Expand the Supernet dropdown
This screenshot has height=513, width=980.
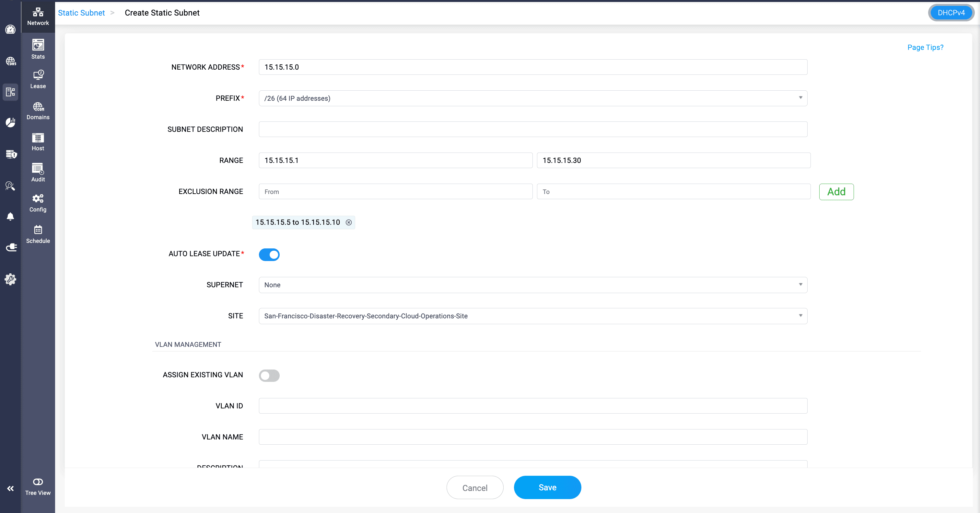tap(532, 285)
